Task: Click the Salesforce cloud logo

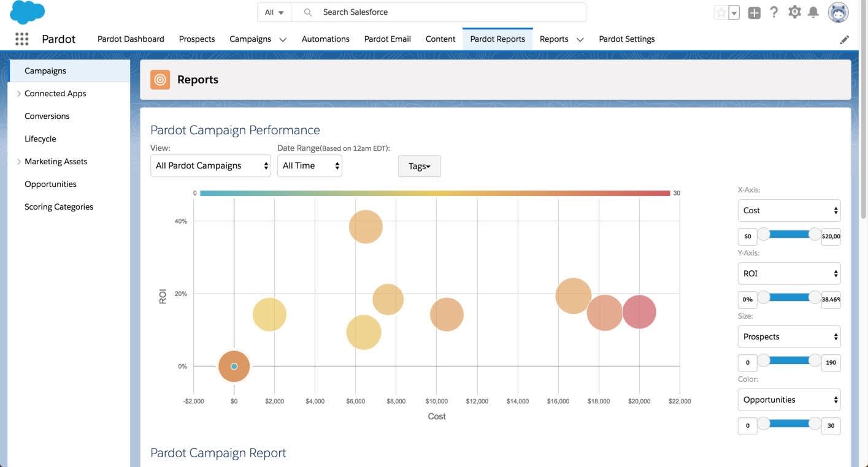Action: (28, 12)
